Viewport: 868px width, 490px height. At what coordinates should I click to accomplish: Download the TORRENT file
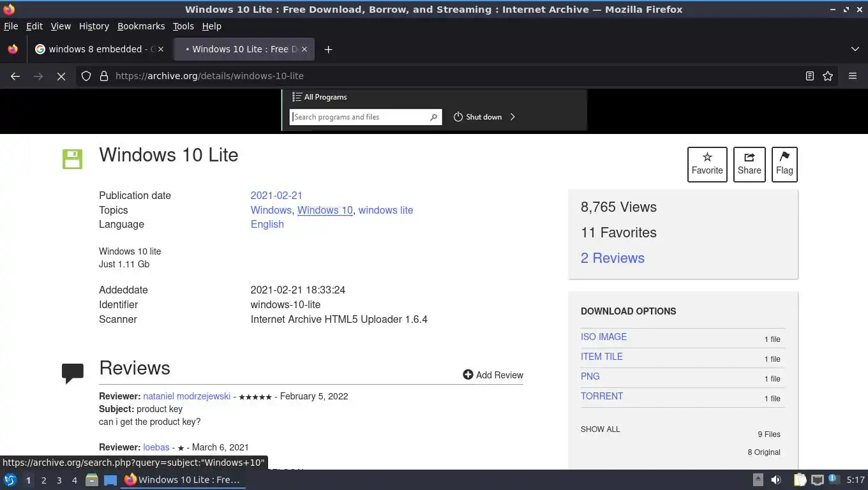(x=602, y=396)
